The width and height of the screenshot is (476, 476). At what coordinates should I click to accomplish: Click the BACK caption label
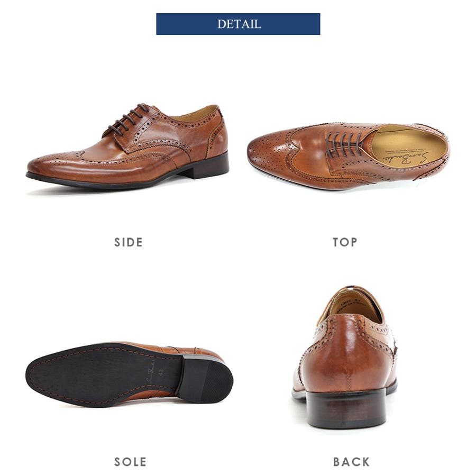(x=352, y=462)
